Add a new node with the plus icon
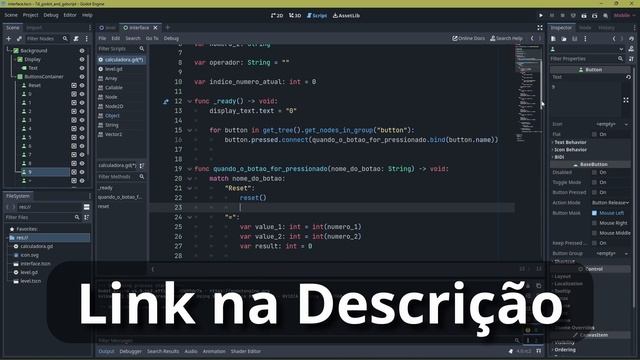This screenshot has width=640, height=360. pyautogui.click(x=9, y=38)
